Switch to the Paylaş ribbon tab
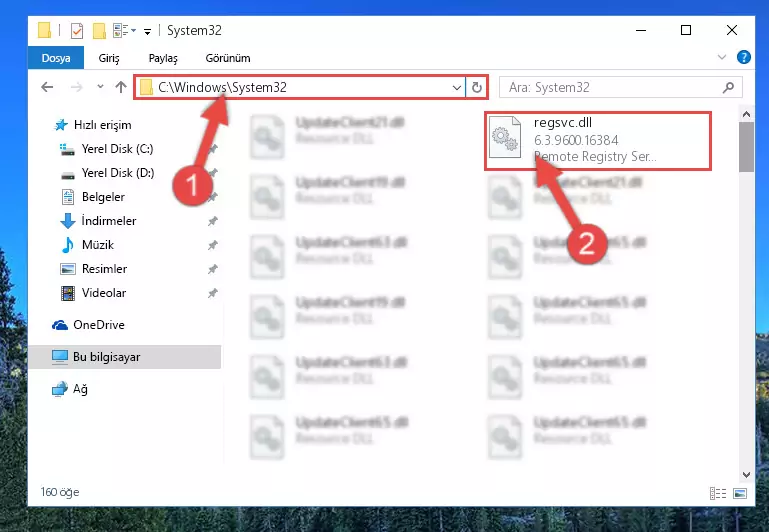 [163, 58]
